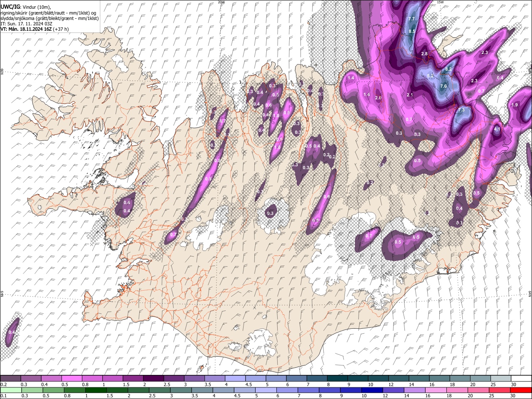This screenshot has height=399, width=532.
Task: Click the 2.1 precipitation value on the map
Action: [x=410, y=95]
